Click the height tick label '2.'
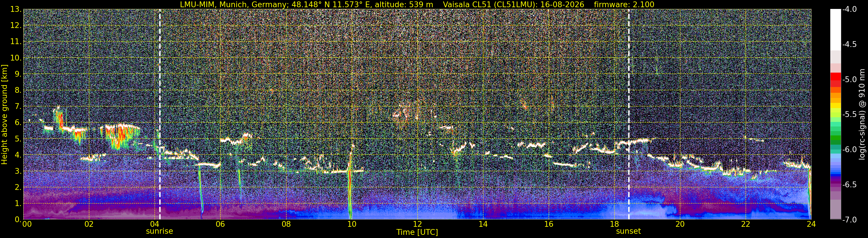This screenshot has width=868, height=238. pyautogui.click(x=18, y=188)
